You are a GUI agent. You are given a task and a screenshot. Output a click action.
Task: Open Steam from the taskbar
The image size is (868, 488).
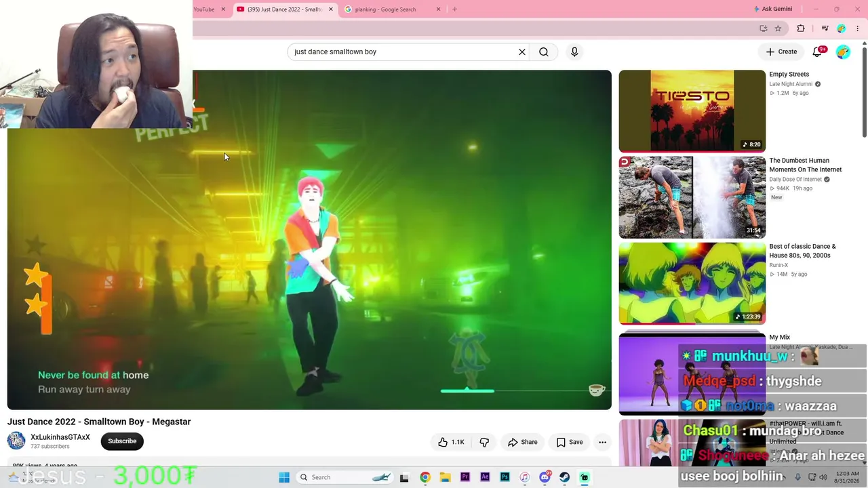[x=564, y=477]
